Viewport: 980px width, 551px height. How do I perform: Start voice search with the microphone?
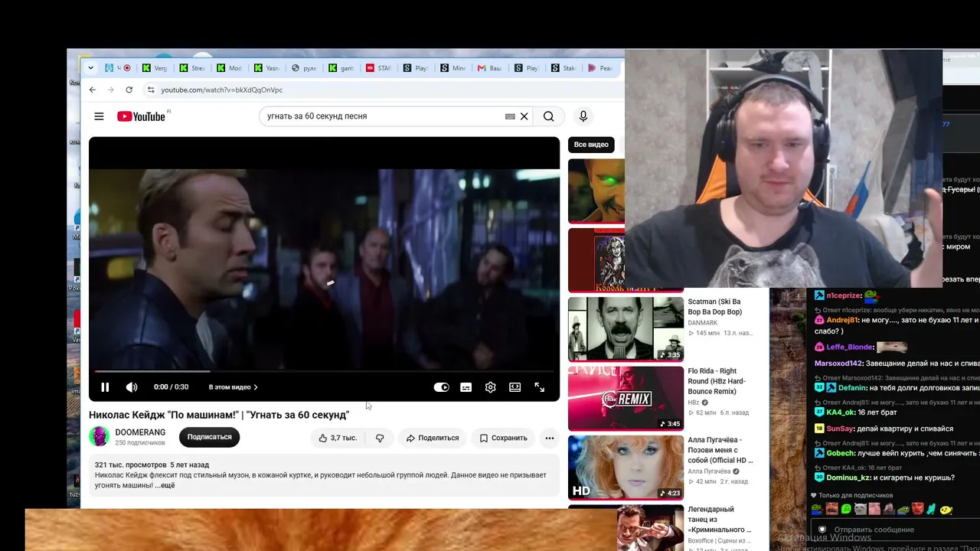pos(583,116)
